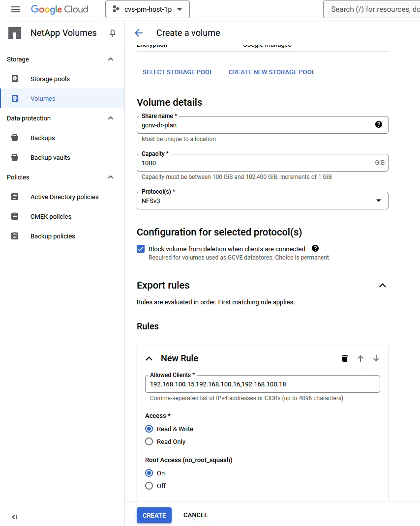Screen dimensions: 420x526
Task: Click the Share name help icon
Action: (378, 124)
